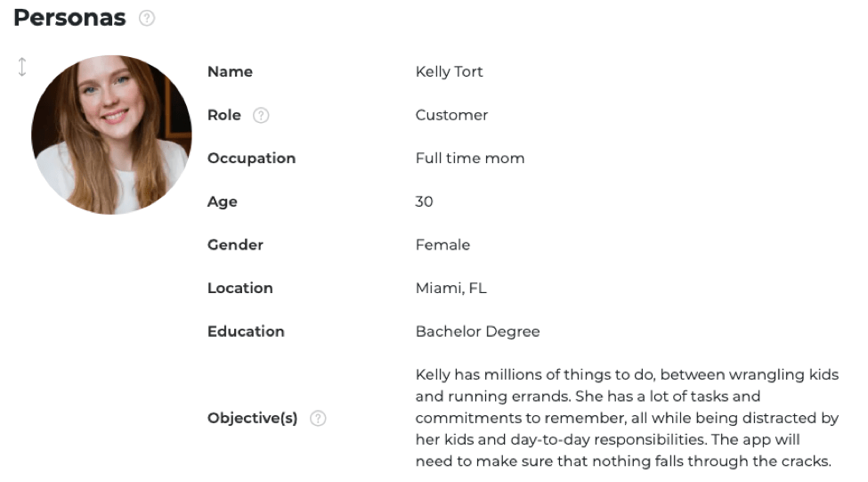The height and width of the screenshot is (482, 868).
Task: Edit the Customer role value
Action: click(x=451, y=115)
